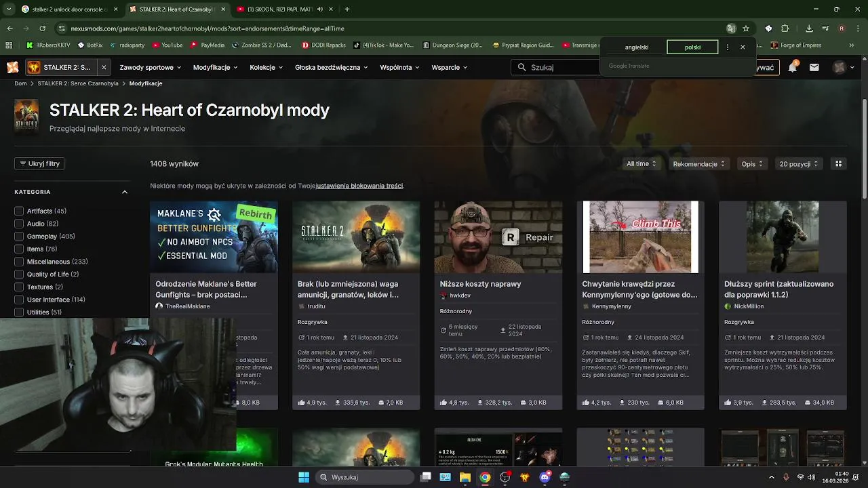Click the Google Translate icon in address bar

coord(731,28)
